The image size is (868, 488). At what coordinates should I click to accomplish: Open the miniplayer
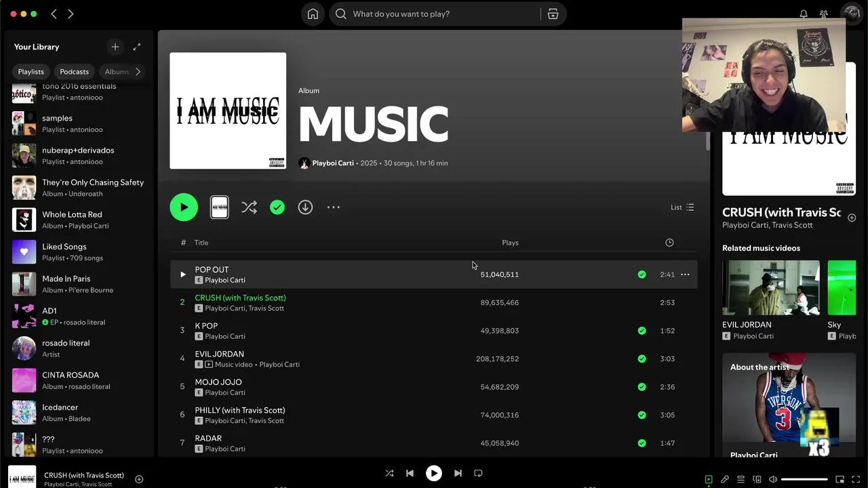840,479
